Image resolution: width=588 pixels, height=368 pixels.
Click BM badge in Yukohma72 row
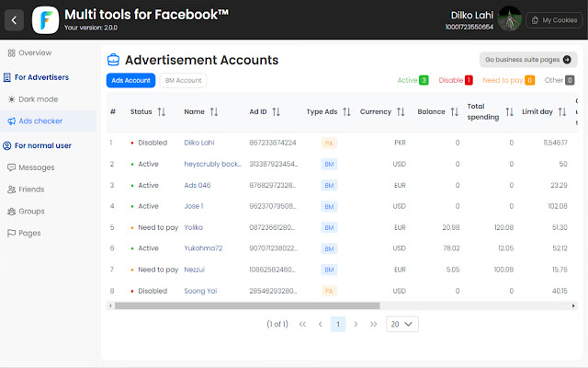pyautogui.click(x=329, y=248)
